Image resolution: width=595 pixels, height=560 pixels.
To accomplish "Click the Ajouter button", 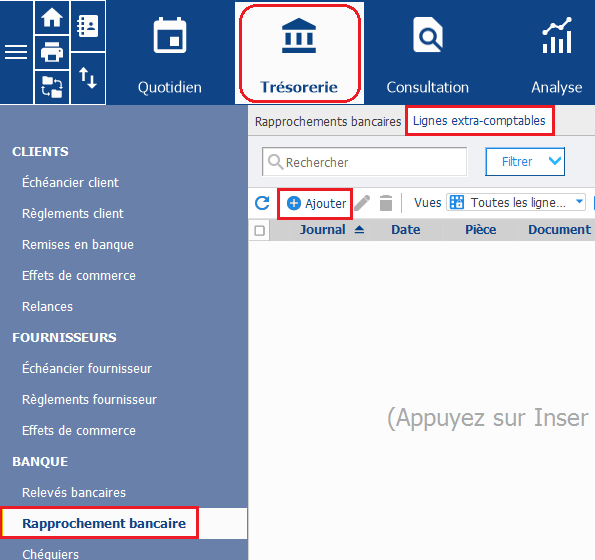I will click(x=315, y=203).
